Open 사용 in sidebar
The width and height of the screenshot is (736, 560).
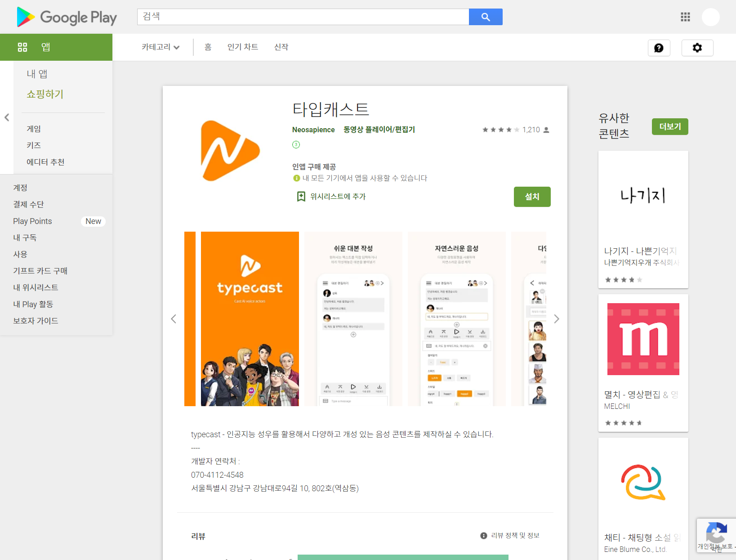pyautogui.click(x=20, y=254)
